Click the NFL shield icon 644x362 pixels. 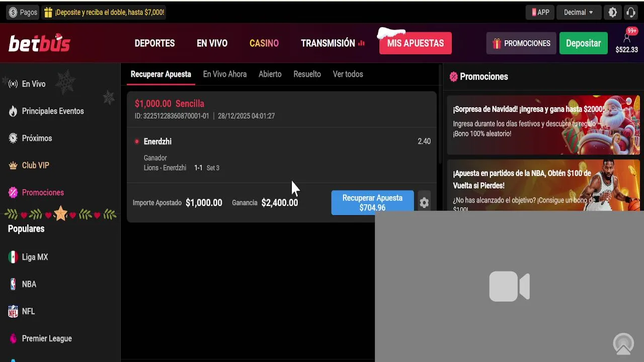click(13, 311)
